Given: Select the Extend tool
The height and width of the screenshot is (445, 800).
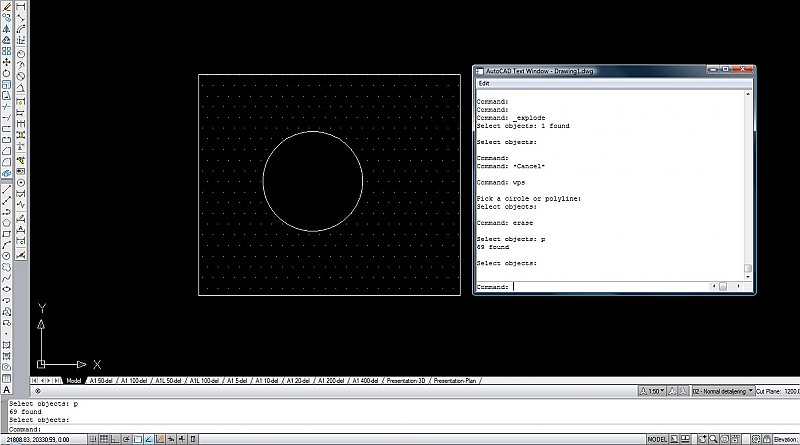Looking at the screenshot, I should tap(7, 117).
